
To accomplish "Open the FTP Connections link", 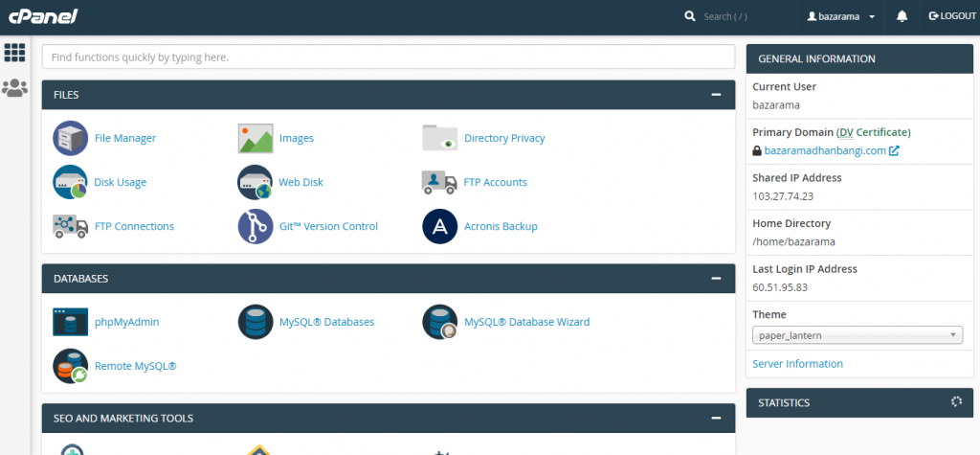I will pyautogui.click(x=134, y=227).
